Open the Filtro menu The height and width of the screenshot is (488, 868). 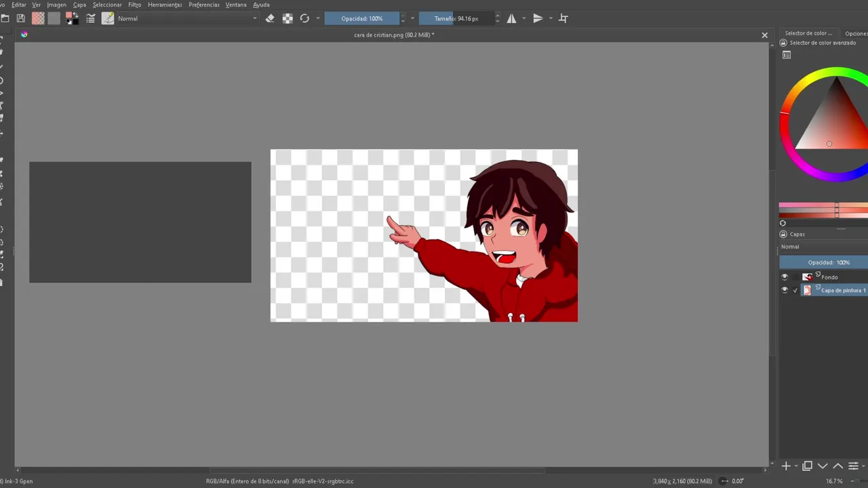[x=134, y=5]
